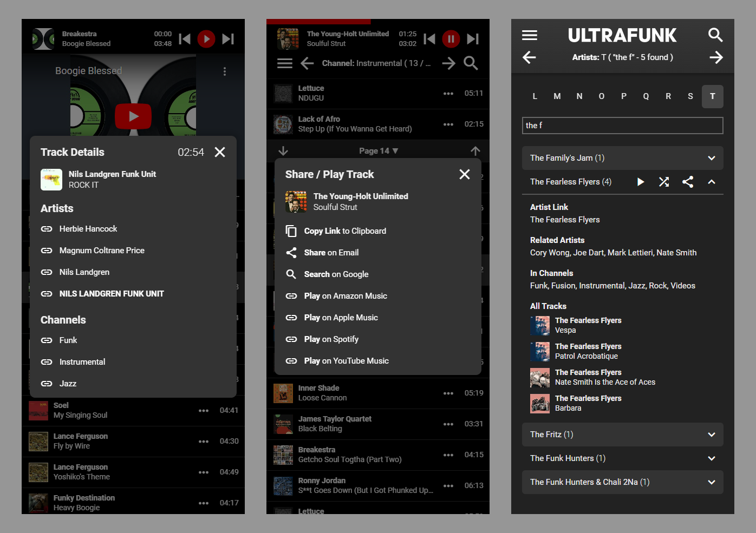Viewport: 756px width, 533px height.
Task: Open Related Artists link 'Cory Wong, Joe Dart, Mark Lettieri, Nate Smith'
Action: (x=614, y=253)
